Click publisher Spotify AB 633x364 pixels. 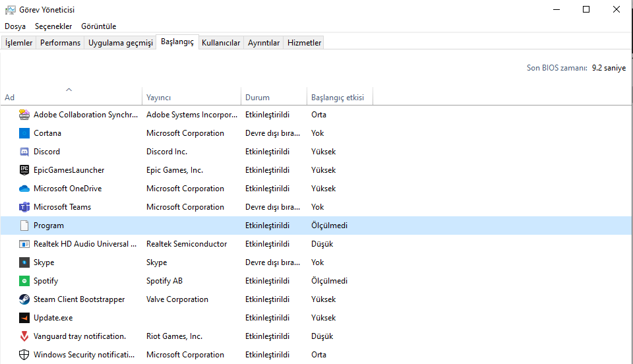click(164, 282)
